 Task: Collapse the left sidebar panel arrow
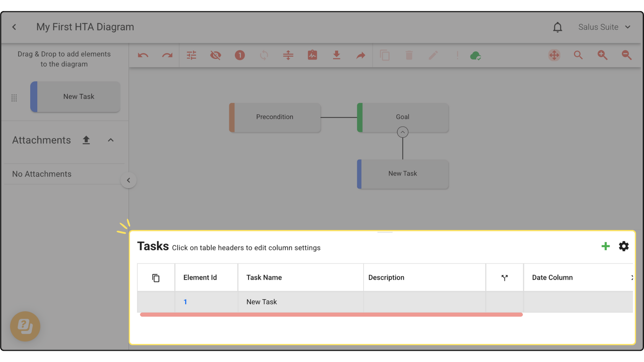128,180
